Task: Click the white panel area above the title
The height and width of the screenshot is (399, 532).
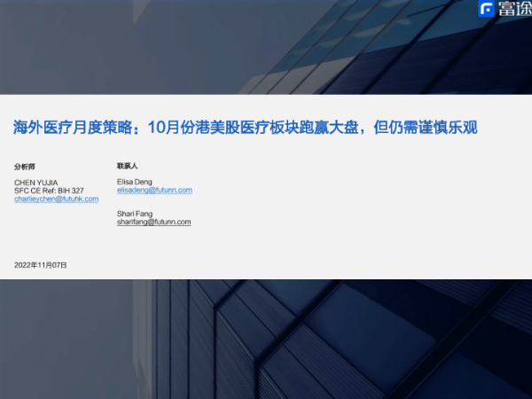Action: coord(266,105)
